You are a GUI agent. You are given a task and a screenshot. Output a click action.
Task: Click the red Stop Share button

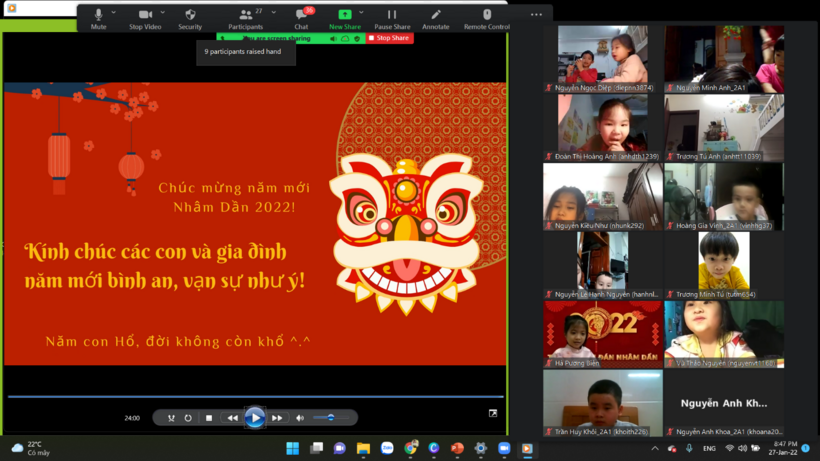389,38
